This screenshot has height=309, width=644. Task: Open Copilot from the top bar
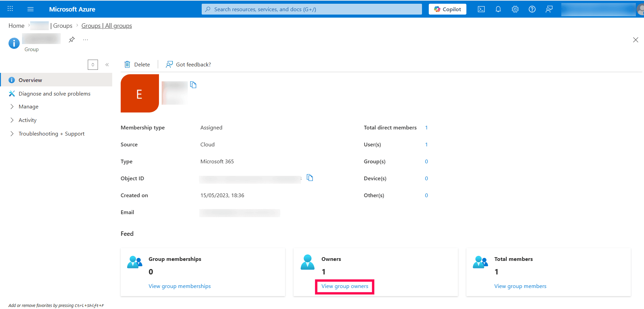pos(447,9)
